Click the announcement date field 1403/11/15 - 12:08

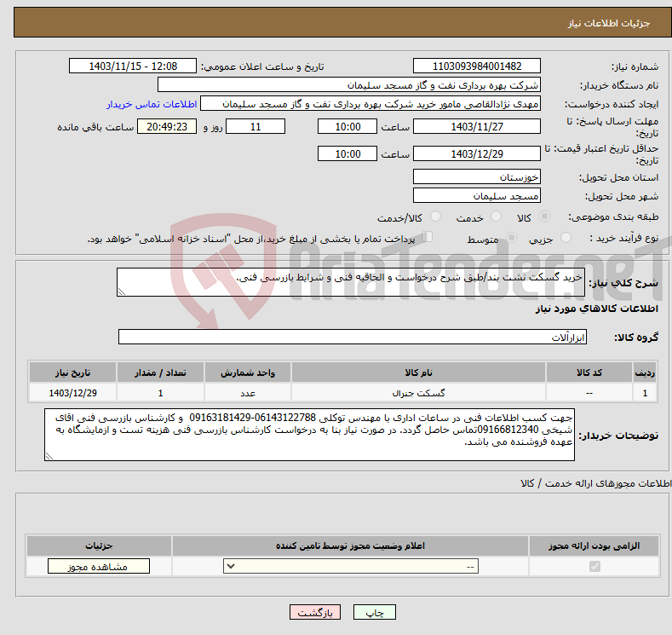[133, 66]
